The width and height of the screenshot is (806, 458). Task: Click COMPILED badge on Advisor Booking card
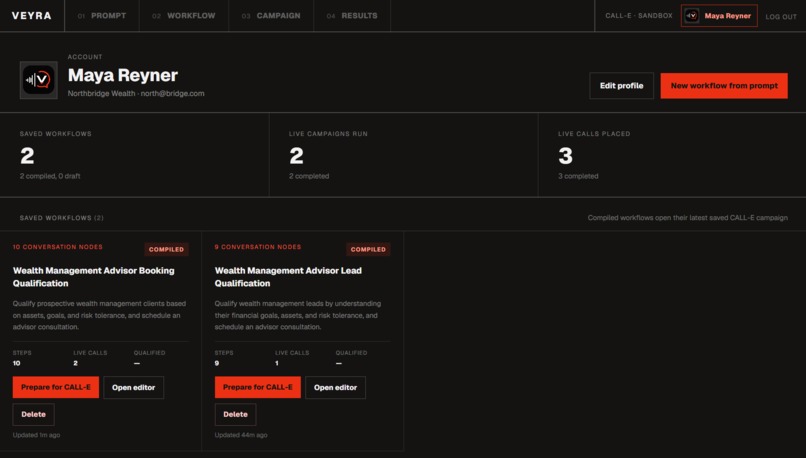click(166, 249)
